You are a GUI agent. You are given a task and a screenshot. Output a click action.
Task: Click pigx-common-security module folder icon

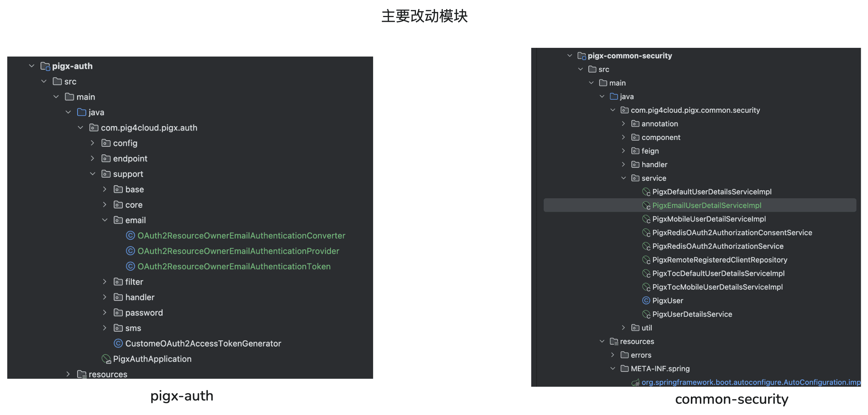point(581,56)
